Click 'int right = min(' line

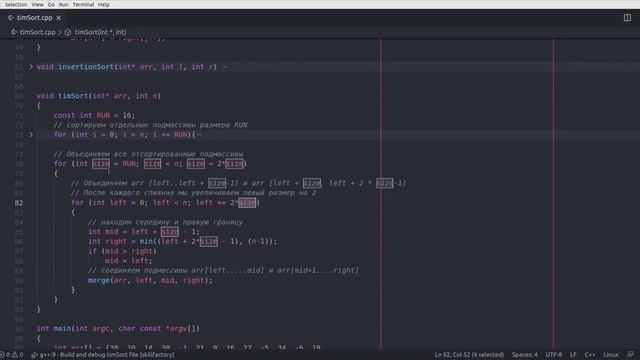(x=182, y=241)
